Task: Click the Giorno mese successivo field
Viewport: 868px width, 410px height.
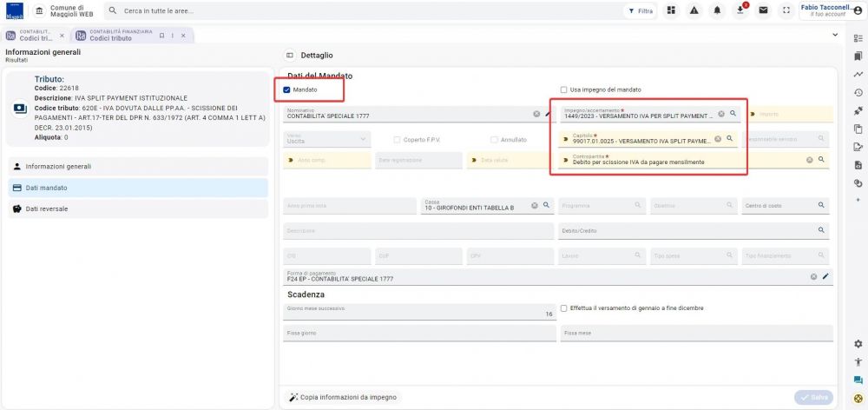Action: tap(419, 312)
